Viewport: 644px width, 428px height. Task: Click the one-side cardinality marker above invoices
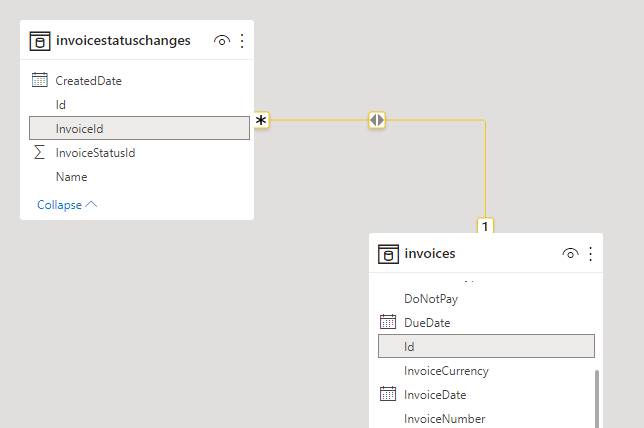pos(485,226)
